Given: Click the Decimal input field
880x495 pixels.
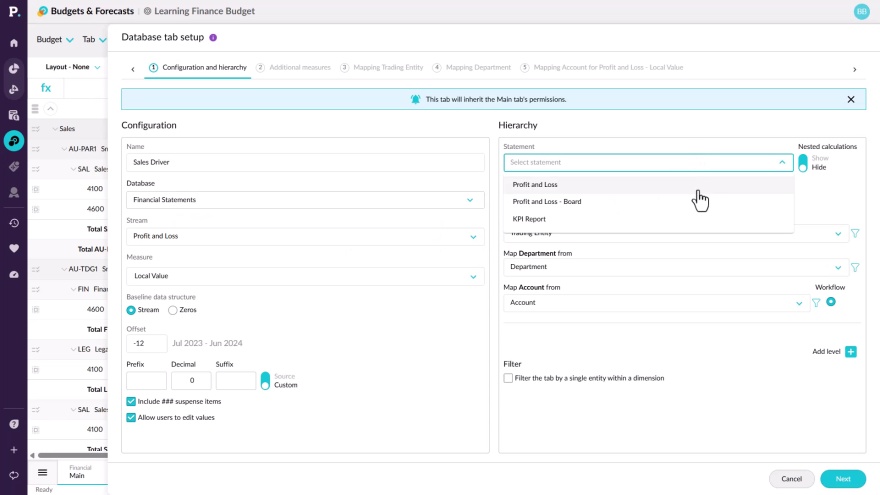Looking at the screenshot, I should [191, 381].
